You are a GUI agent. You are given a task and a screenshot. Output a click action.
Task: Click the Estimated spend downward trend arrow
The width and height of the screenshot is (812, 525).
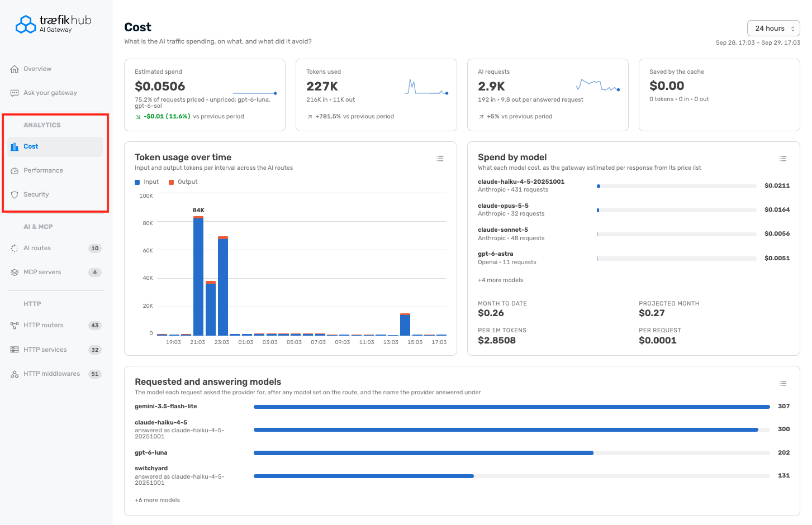[138, 117]
